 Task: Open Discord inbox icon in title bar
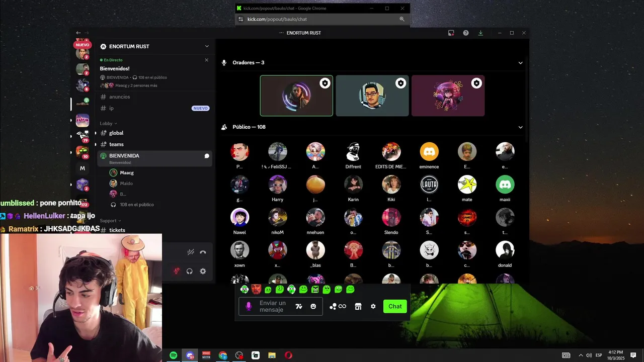[451, 33]
